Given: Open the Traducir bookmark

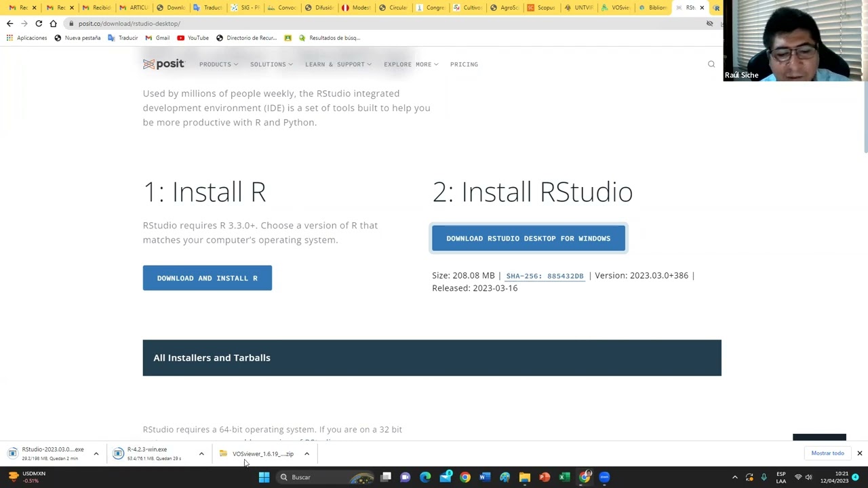Looking at the screenshot, I should coord(123,38).
